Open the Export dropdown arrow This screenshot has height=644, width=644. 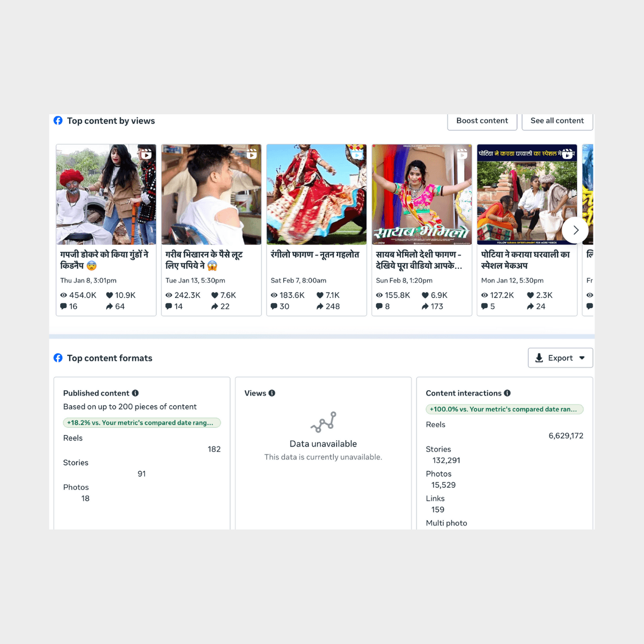(582, 358)
